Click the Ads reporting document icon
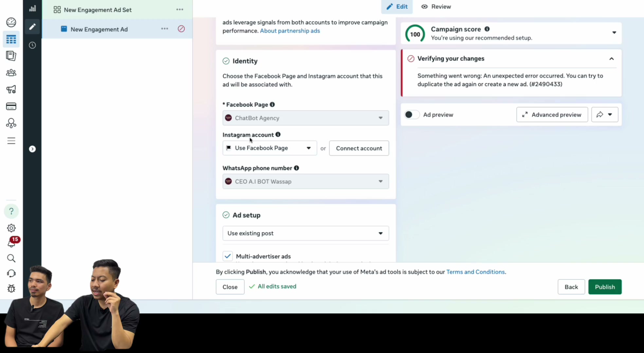 pos(11,56)
